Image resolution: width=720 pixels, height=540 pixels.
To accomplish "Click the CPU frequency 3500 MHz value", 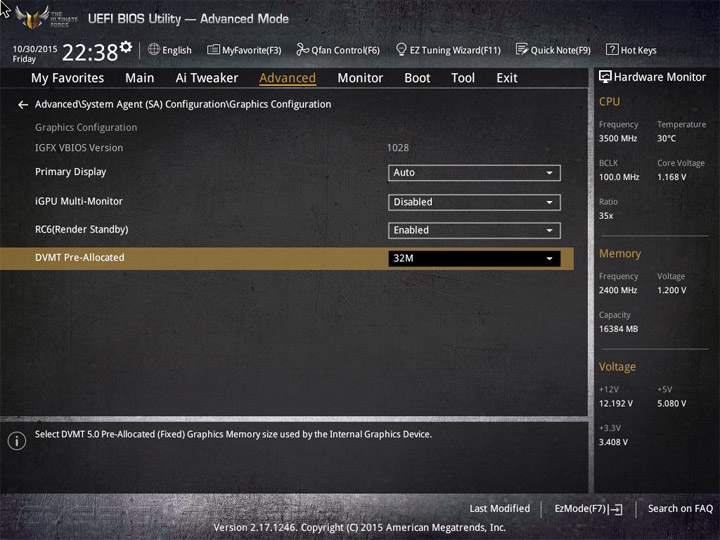I will [x=618, y=138].
